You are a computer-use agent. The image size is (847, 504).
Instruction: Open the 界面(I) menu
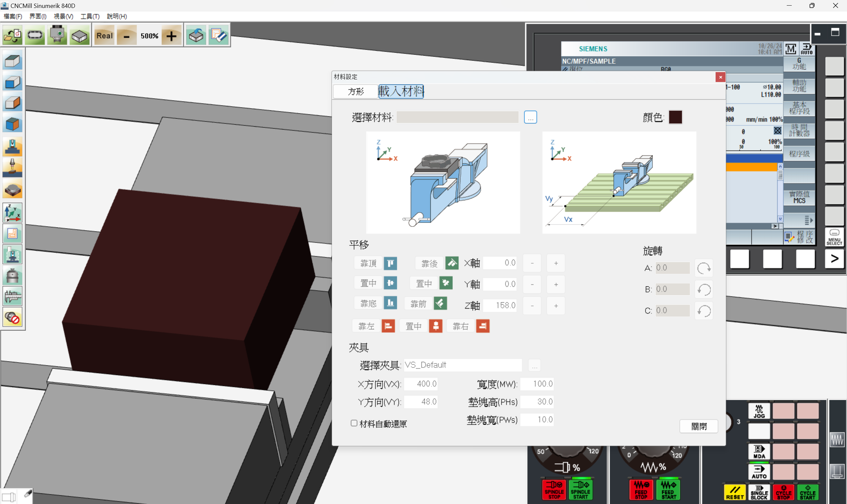(38, 16)
